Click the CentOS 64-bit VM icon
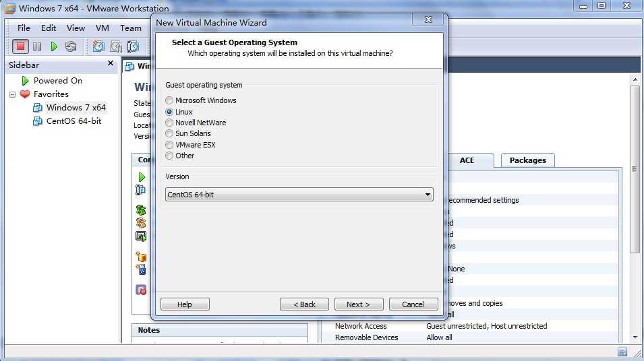 [37, 121]
